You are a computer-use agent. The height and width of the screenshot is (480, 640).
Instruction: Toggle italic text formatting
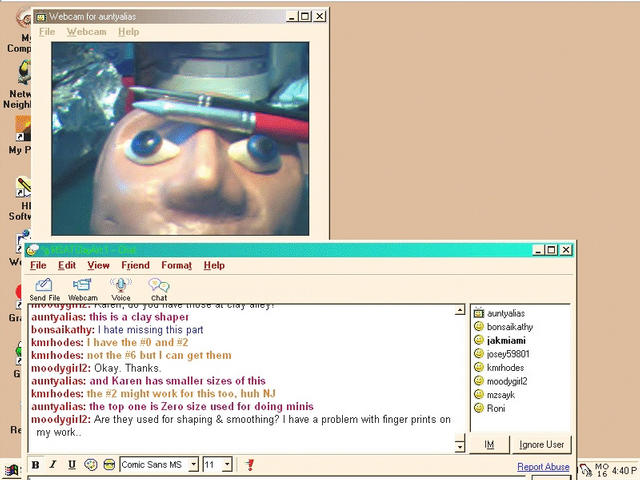coord(53,464)
